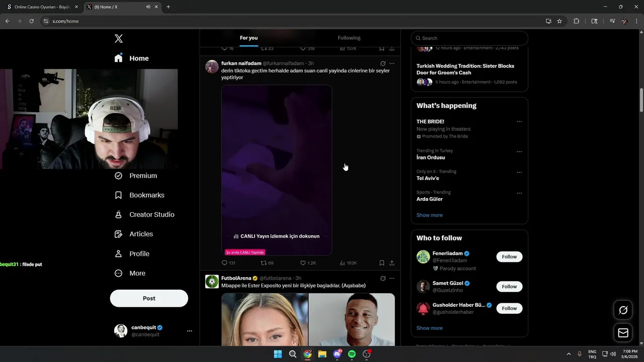Open the Home page from sidebar

132,58
